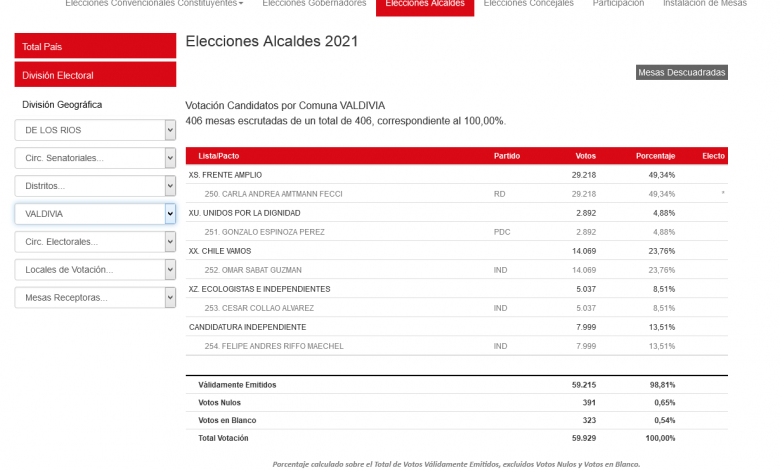Switch to the Elecciones Gobernadores tab

pos(314,4)
